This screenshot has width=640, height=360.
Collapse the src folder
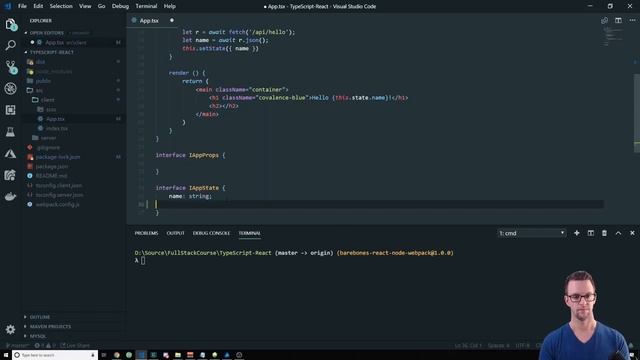(x=39, y=90)
